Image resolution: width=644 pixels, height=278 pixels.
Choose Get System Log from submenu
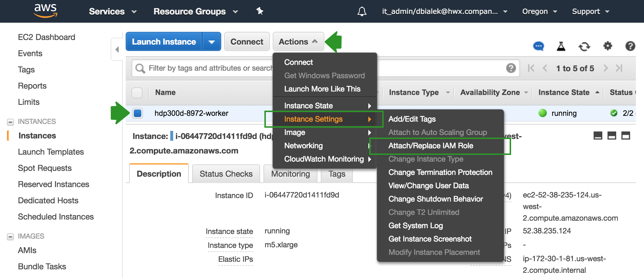[x=416, y=226]
